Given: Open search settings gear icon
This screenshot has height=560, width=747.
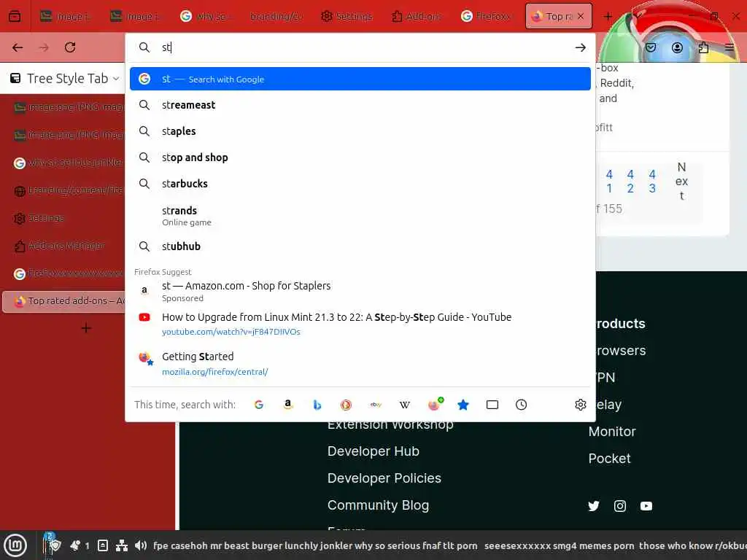Looking at the screenshot, I should pyautogui.click(x=580, y=405).
